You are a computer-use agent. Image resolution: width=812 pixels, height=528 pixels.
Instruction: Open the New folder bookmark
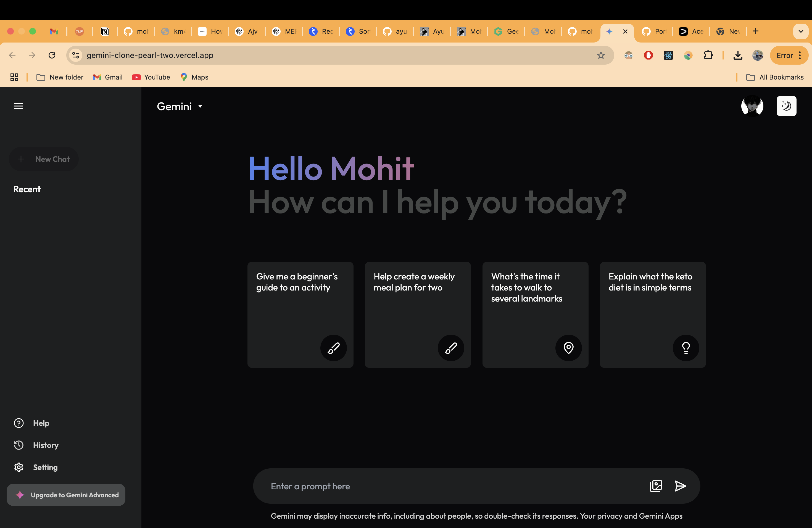[x=60, y=77]
